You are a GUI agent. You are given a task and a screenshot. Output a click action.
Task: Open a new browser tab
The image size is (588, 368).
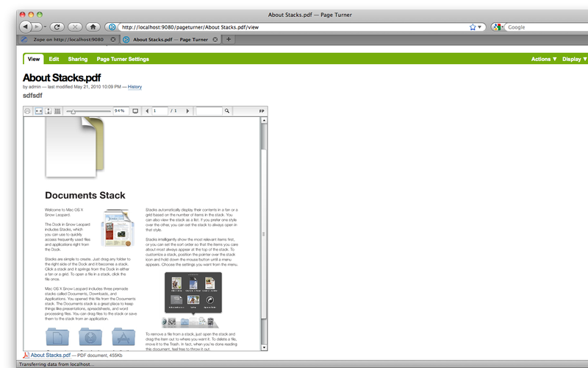tap(228, 39)
